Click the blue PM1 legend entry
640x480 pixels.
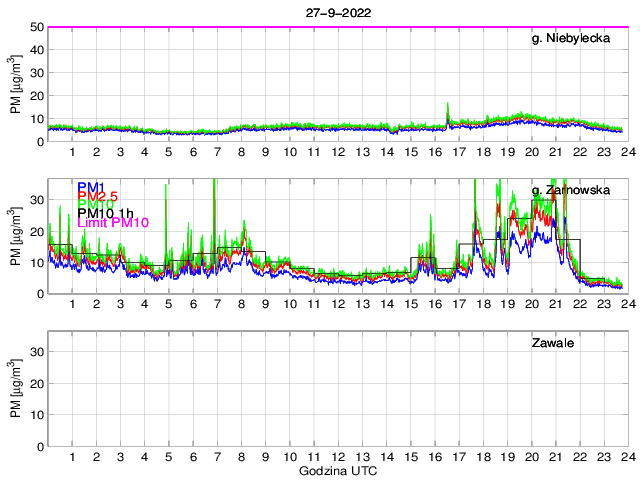coord(91,186)
